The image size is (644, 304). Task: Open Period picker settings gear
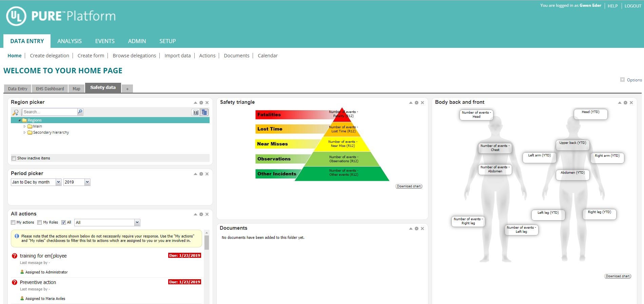click(201, 174)
